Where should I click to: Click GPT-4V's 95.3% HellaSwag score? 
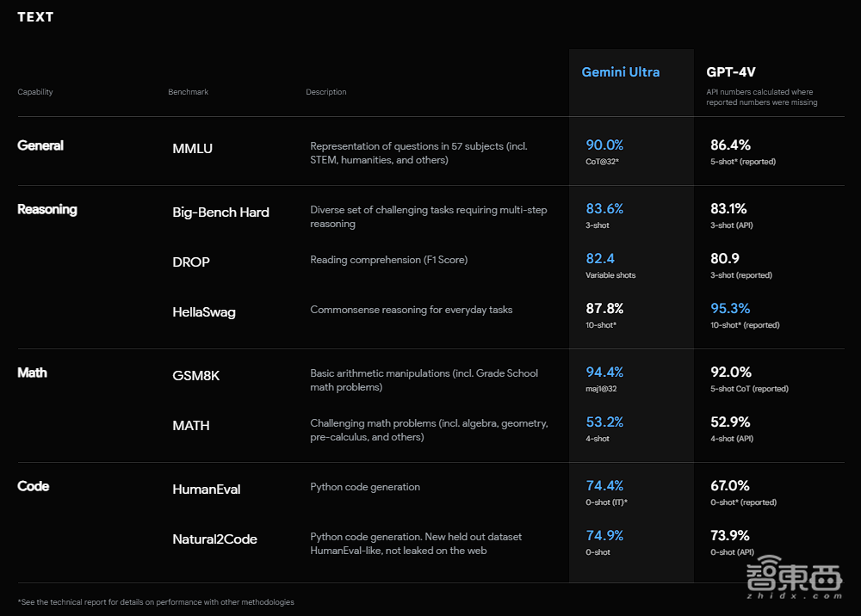(x=730, y=308)
